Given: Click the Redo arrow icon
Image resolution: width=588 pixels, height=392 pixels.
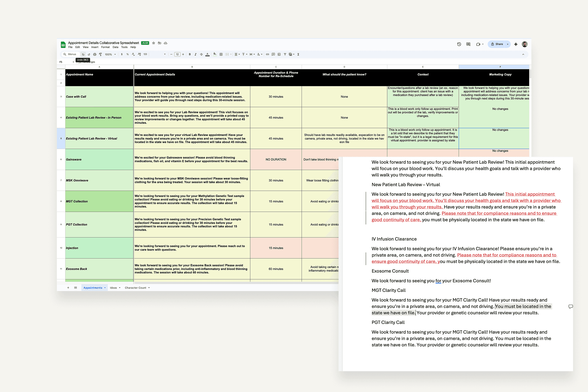Looking at the screenshot, I should 89,54.
